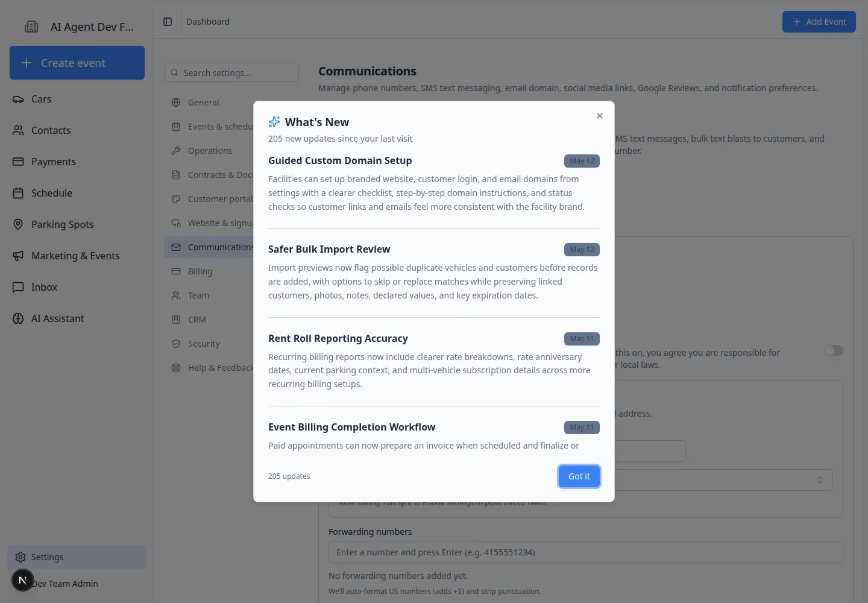Click the Forwarding numbers input field
Image resolution: width=868 pixels, height=603 pixels.
585,552
